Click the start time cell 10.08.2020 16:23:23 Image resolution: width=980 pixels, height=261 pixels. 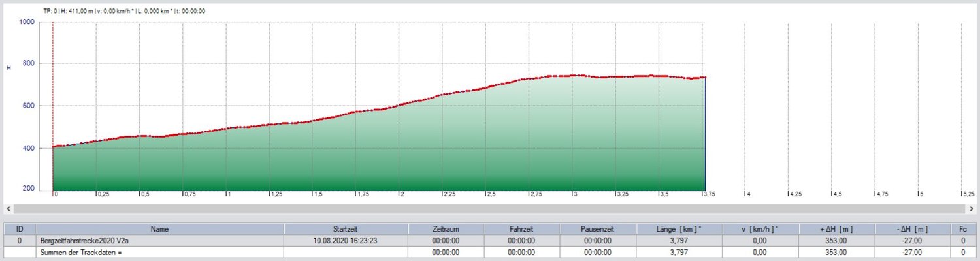tap(346, 241)
